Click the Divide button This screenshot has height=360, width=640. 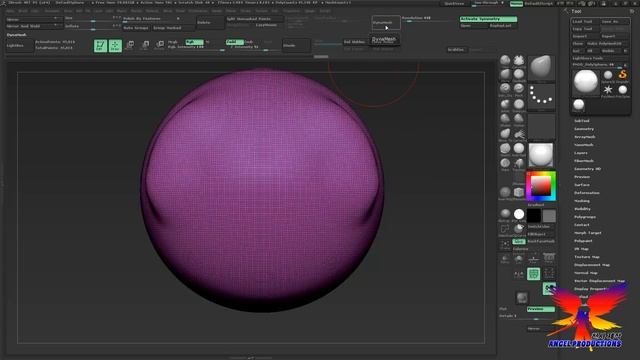click(x=296, y=45)
